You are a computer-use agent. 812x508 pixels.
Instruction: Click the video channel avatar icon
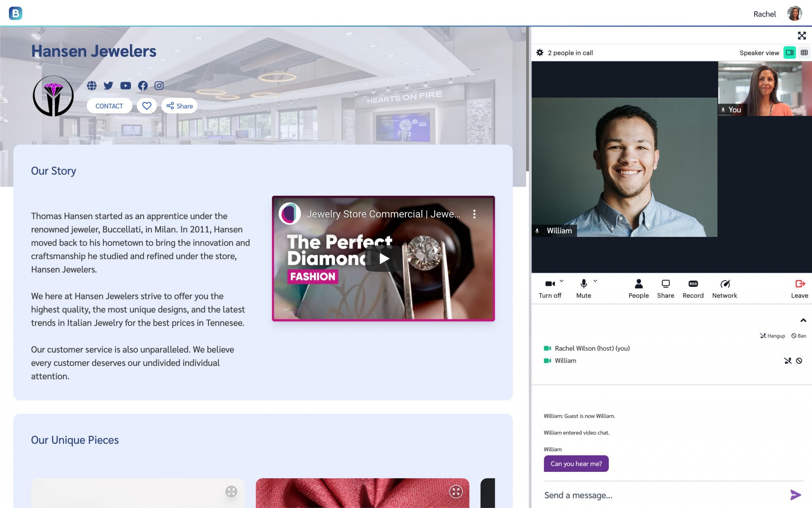[x=289, y=213]
